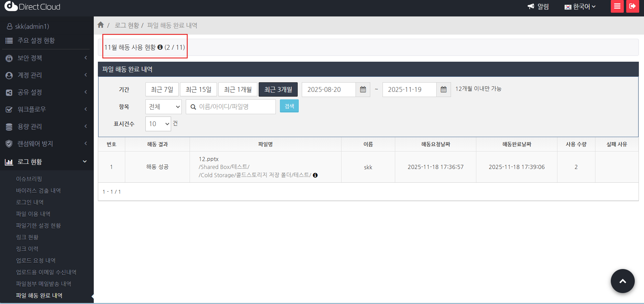Open the end date calendar picker
The height and width of the screenshot is (304, 644).
click(x=443, y=90)
